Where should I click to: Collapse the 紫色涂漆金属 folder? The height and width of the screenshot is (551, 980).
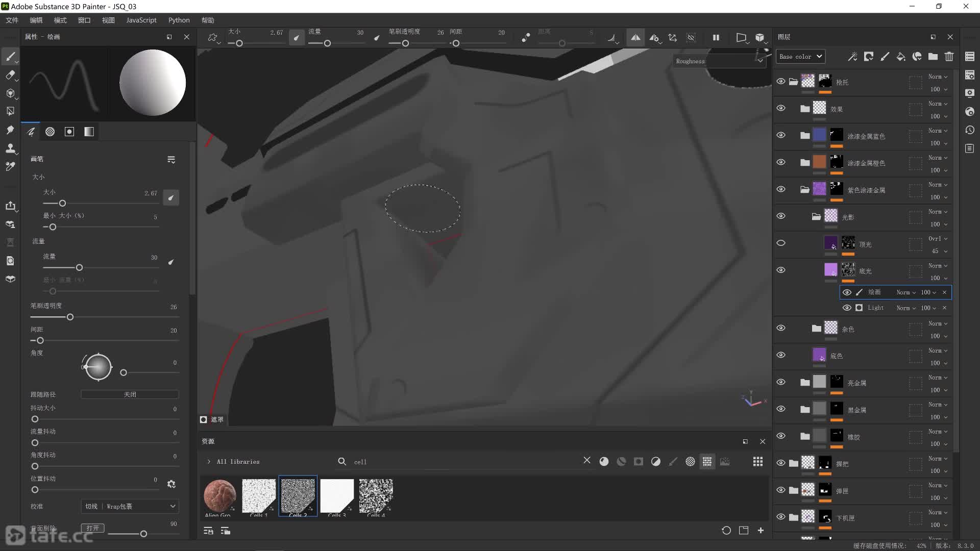click(x=805, y=190)
